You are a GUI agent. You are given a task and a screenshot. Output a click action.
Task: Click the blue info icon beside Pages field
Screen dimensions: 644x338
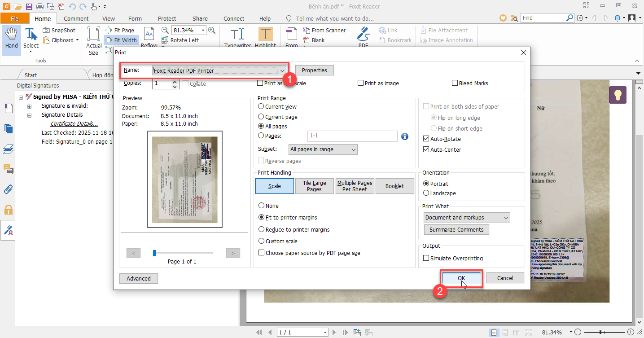click(404, 136)
